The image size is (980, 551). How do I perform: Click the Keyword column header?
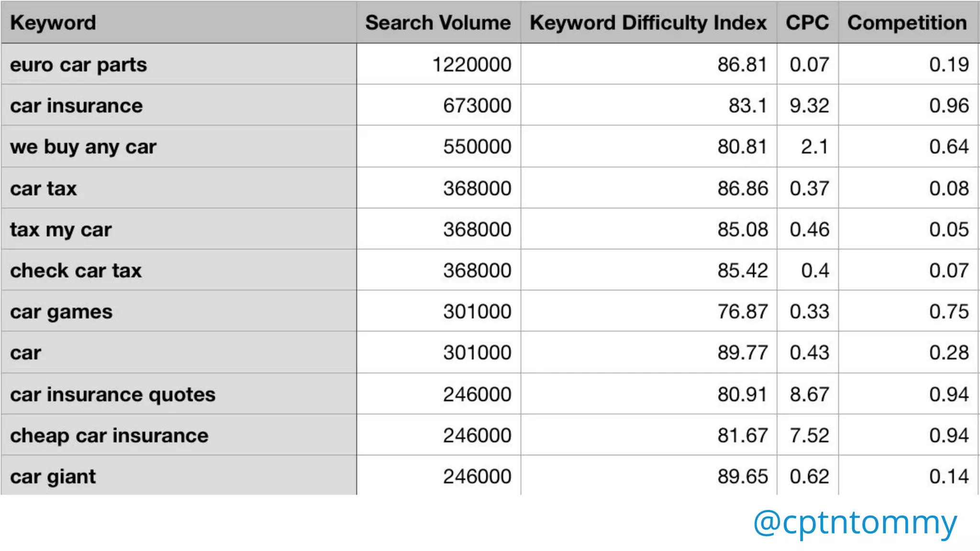click(x=53, y=23)
